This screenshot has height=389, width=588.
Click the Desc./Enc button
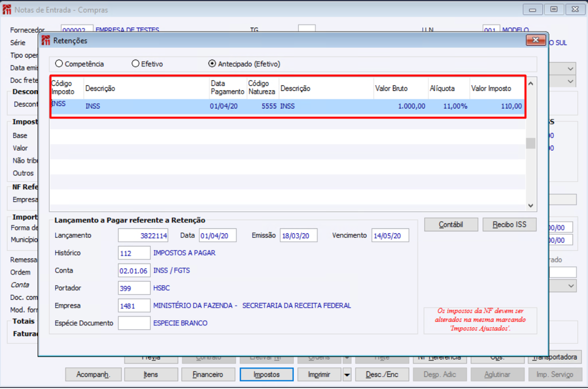[382, 374]
